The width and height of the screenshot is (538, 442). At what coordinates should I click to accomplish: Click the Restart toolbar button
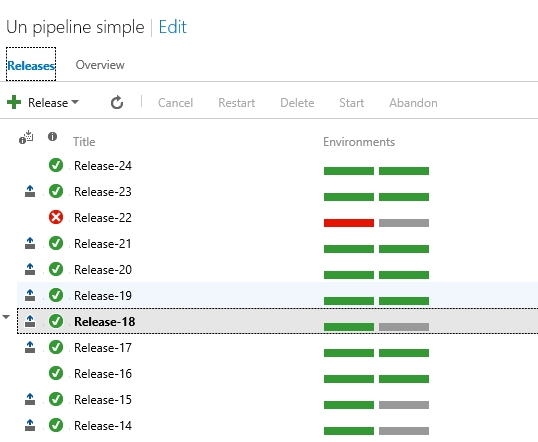coord(237,103)
